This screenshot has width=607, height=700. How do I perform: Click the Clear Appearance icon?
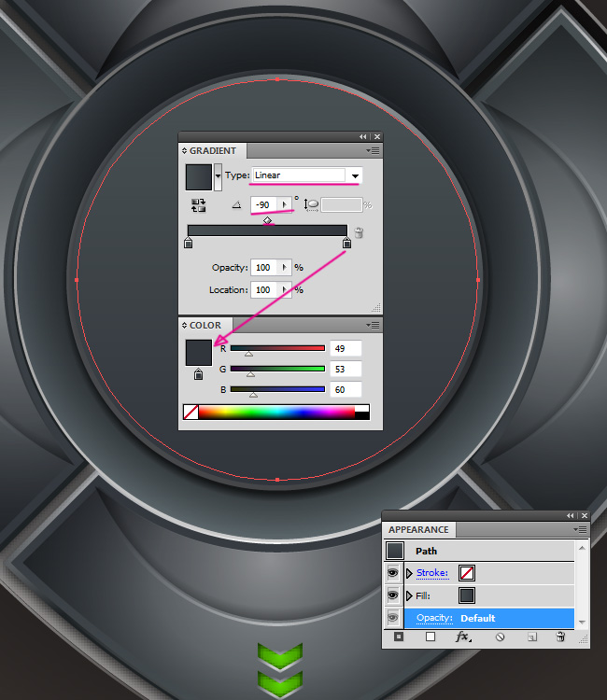click(x=501, y=637)
